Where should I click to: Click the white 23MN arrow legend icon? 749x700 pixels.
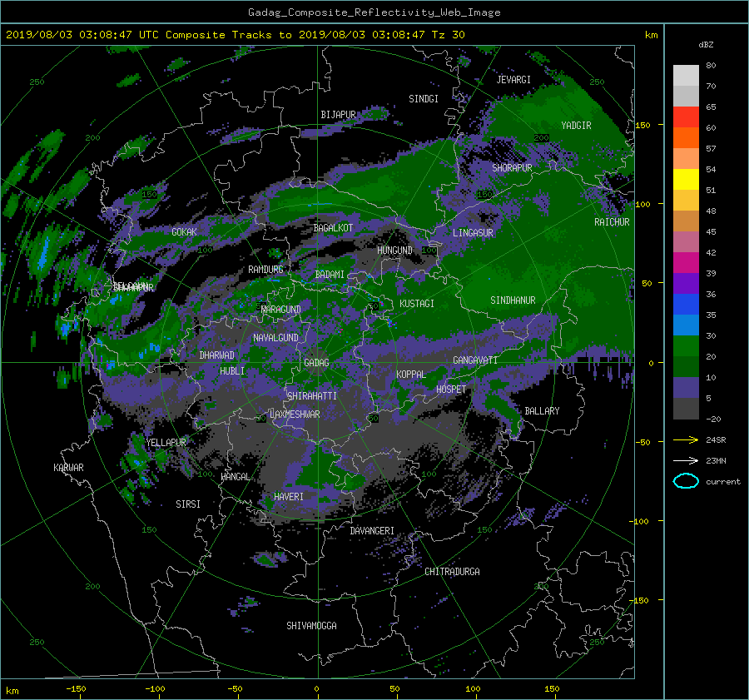pos(686,460)
